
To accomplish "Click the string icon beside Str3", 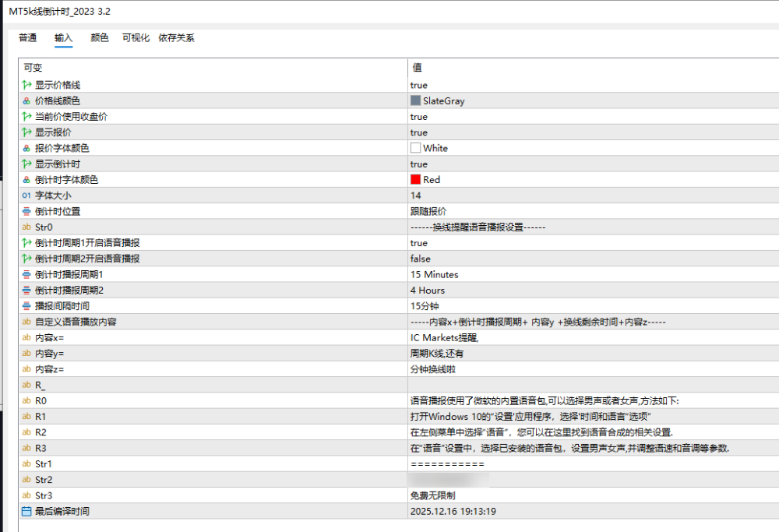I will [26, 495].
